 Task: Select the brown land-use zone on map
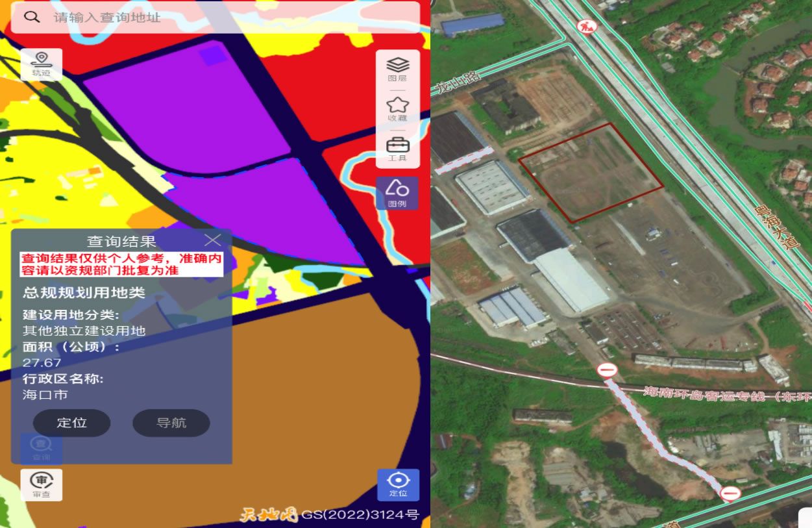point(312,403)
